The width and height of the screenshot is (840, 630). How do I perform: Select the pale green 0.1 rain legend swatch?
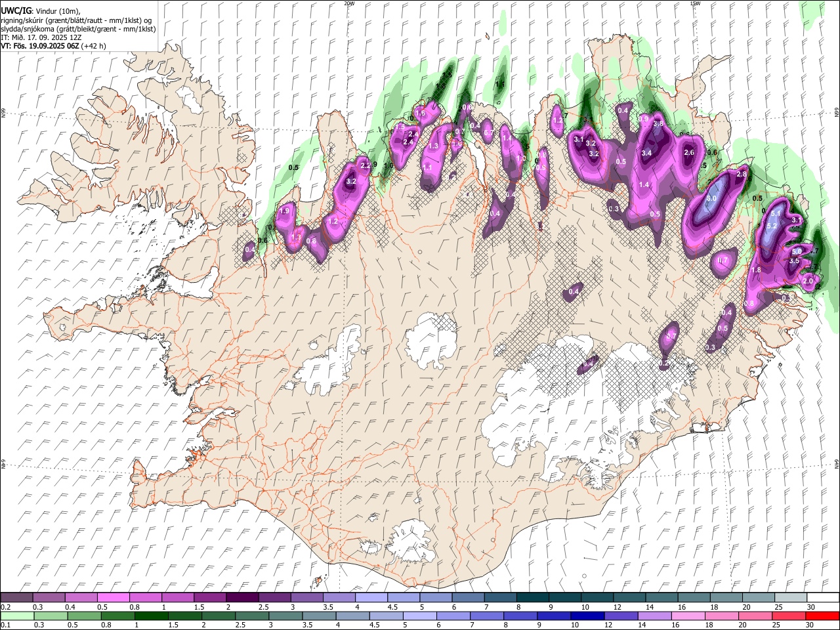tap(17, 616)
